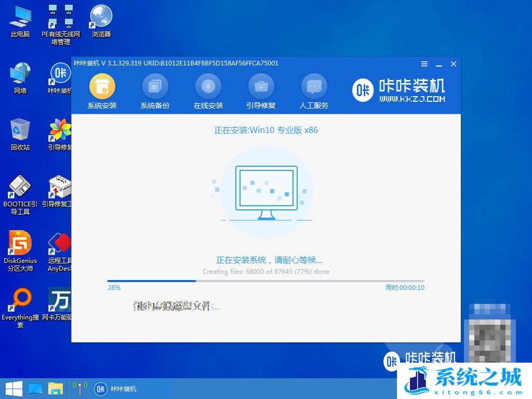Viewport: 532px width, 399px height.
Task: Select the 引导修复工具 medical kit shortcut
Action: [58, 191]
